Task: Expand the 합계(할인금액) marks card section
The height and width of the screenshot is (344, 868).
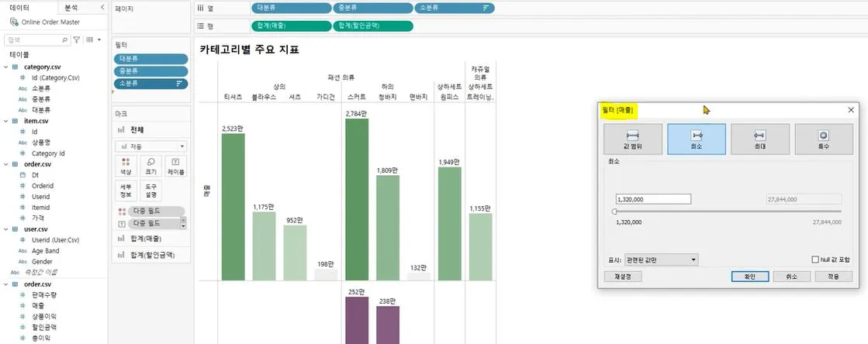Action: click(x=151, y=255)
